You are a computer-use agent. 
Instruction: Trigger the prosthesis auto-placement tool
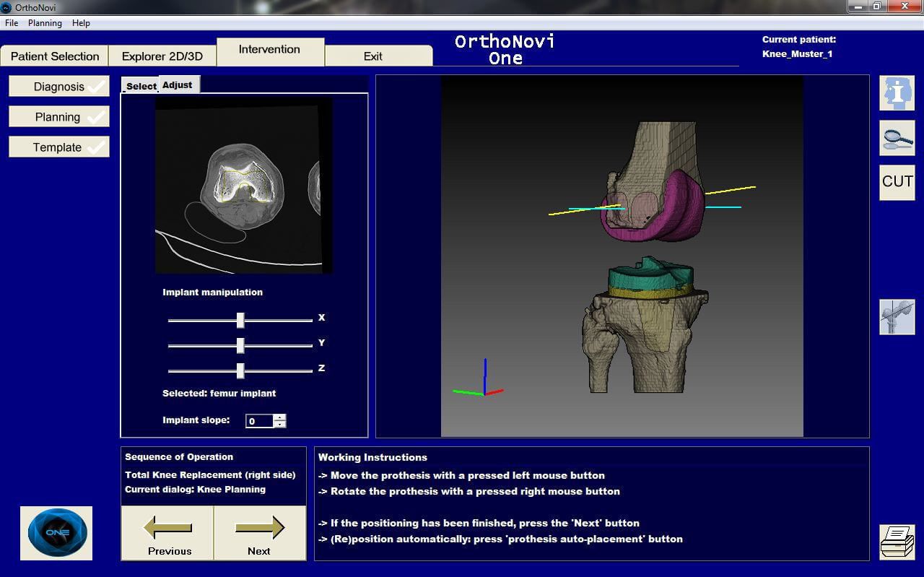pos(898,316)
